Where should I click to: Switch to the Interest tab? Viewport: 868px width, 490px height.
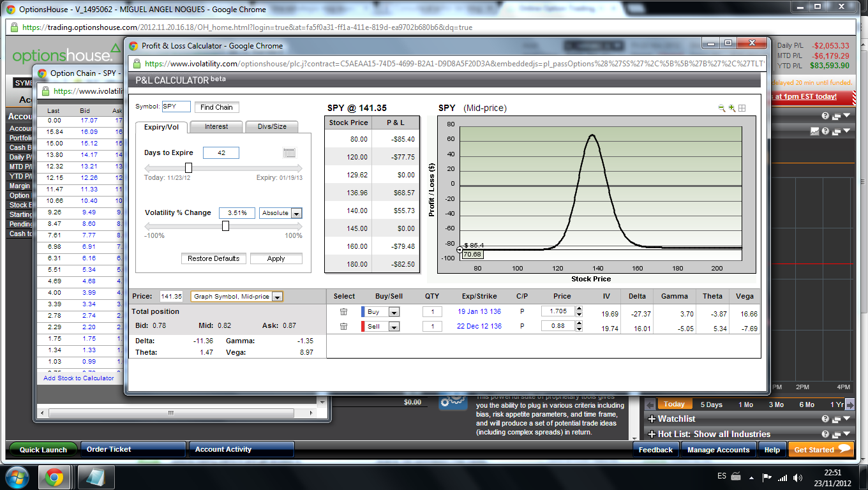tap(216, 126)
